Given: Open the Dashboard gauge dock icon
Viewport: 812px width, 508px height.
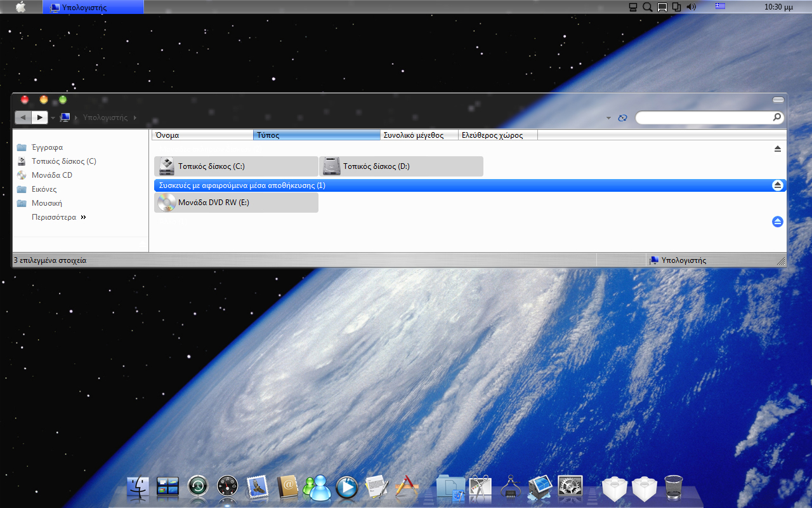Looking at the screenshot, I should 227,487.
